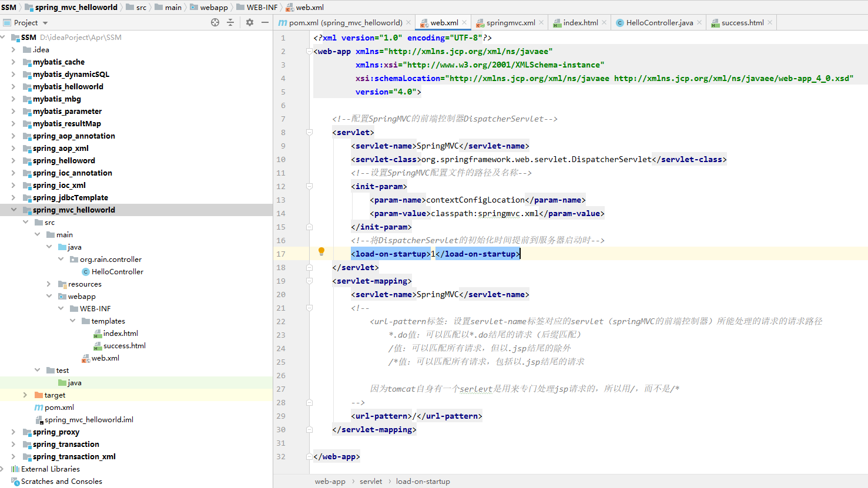Click classpath:springmvc.xml param value text
This screenshot has width=868, height=488.
tap(485, 214)
